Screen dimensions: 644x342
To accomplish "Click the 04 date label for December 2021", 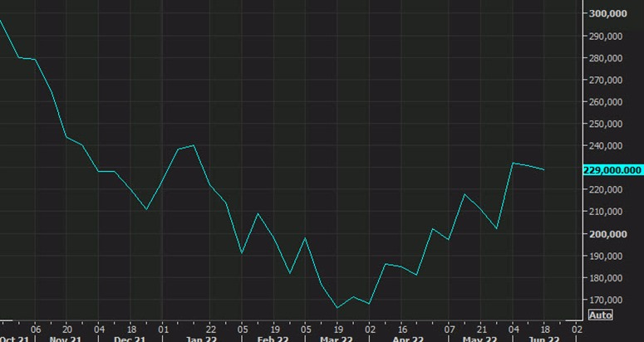I will click(99, 330).
